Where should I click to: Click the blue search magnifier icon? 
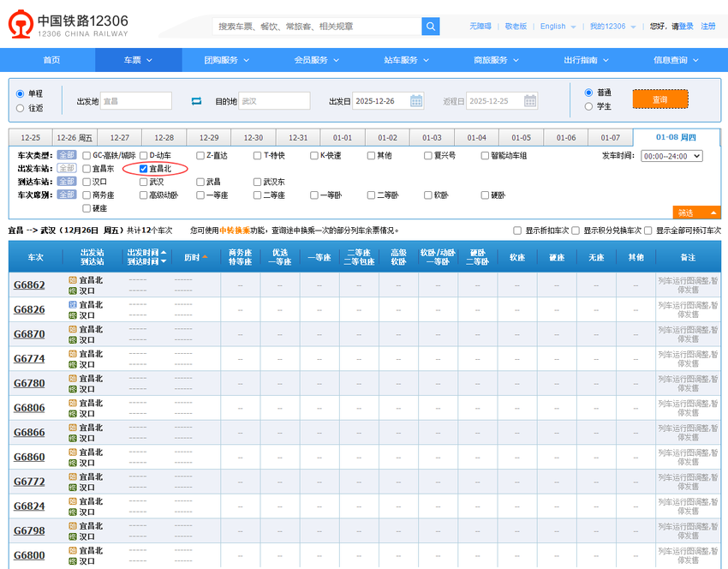(x=430, y=27)
